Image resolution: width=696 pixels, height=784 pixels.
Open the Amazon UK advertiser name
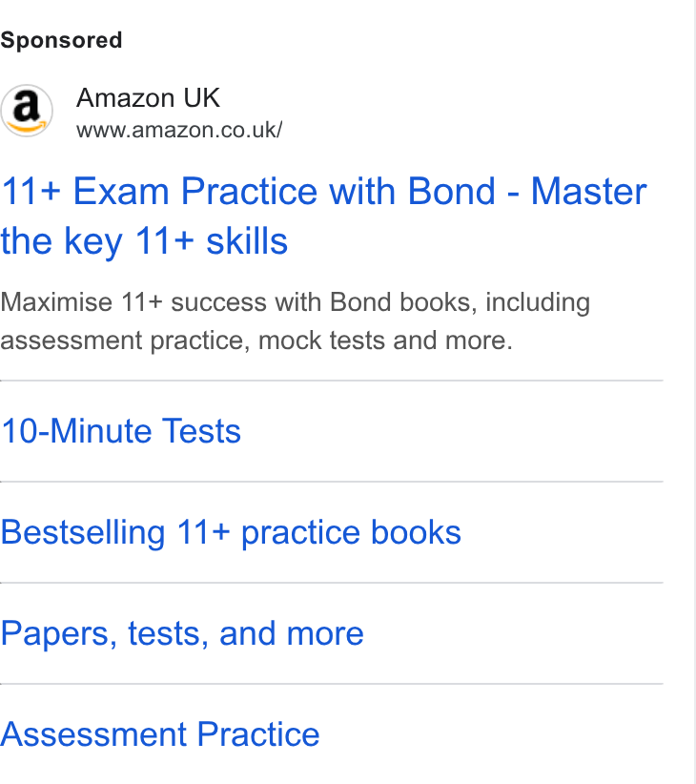[x=148, y=97]
